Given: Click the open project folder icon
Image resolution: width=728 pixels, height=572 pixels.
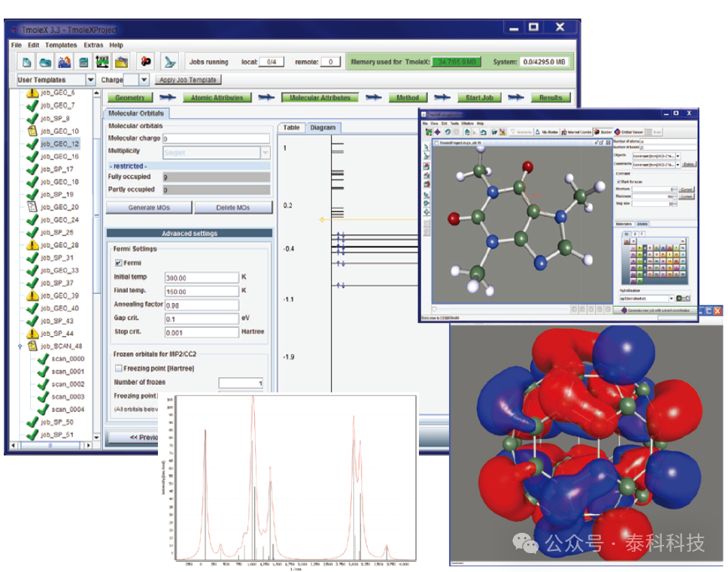Looking at the screenshot, I should [45, 62].
